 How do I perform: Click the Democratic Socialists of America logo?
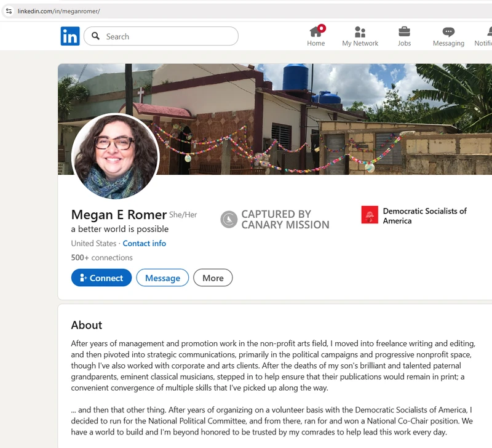pyautogui.click(x=370, y=215)
